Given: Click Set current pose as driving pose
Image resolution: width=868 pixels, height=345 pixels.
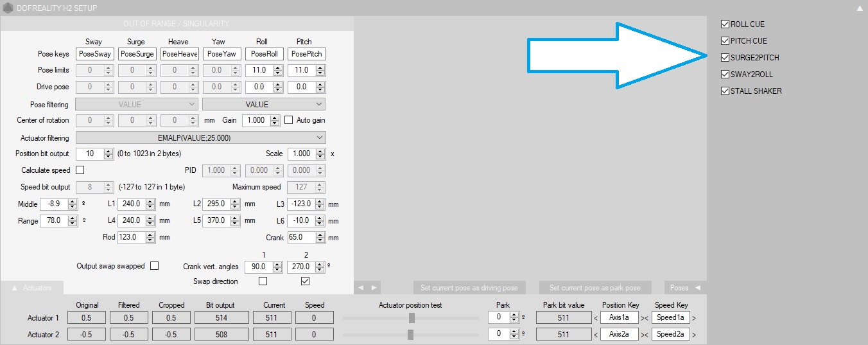Looking at the screenshot, I should (469, 288).
